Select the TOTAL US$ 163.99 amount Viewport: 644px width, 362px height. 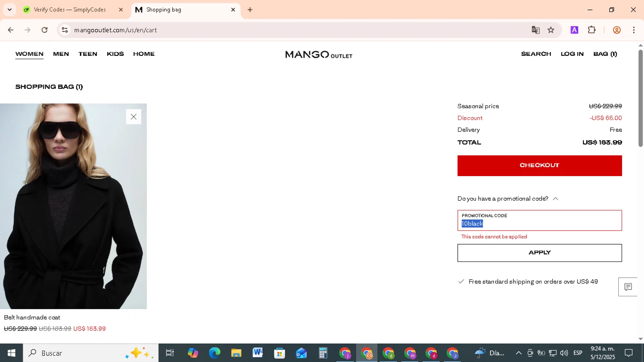tap(602, 143)
